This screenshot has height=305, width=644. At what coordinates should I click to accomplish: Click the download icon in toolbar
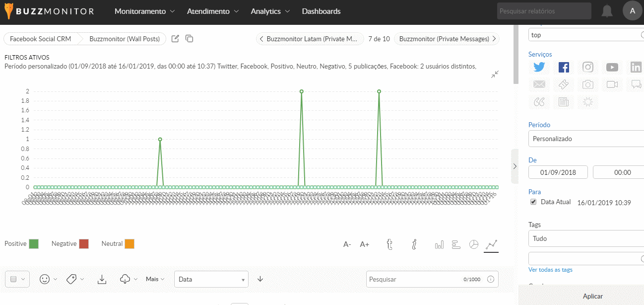click(x=102, y=279)
